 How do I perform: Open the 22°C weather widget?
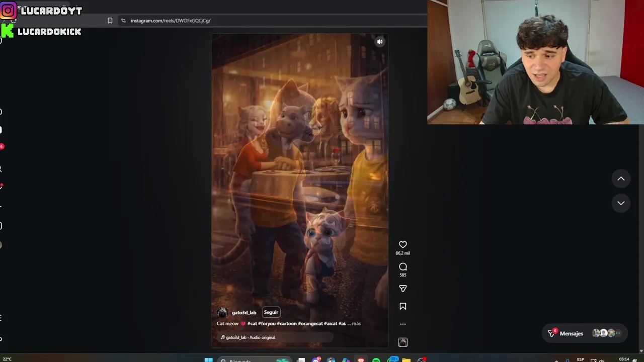coord(7,359)
